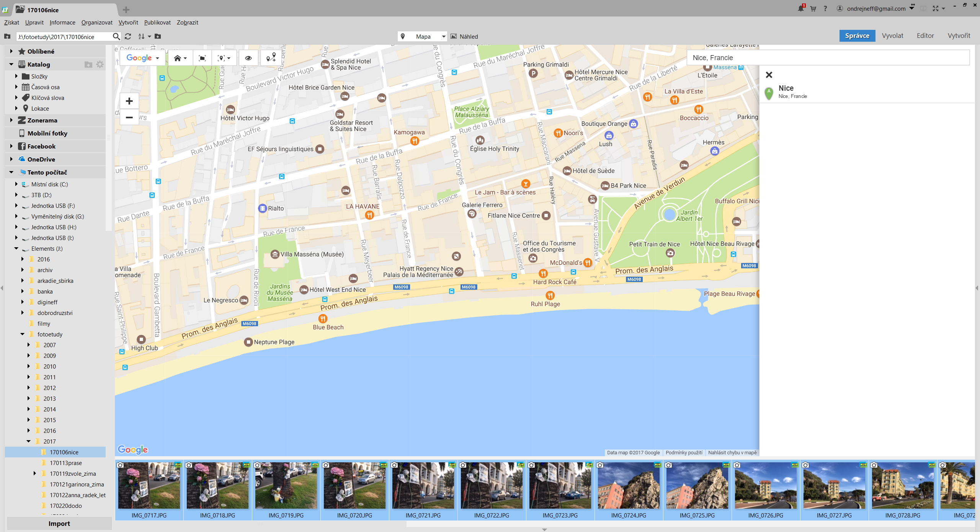This screenshot has width=980, height=532.
Task: Switch to the Vyvolat module tab
Action: pos(892,36)
